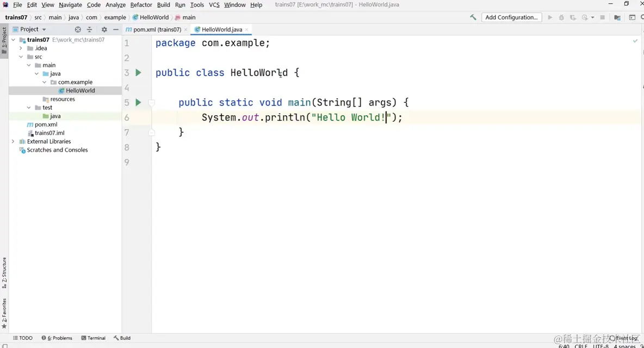Collapse the java folder under main

coord(36,73)
